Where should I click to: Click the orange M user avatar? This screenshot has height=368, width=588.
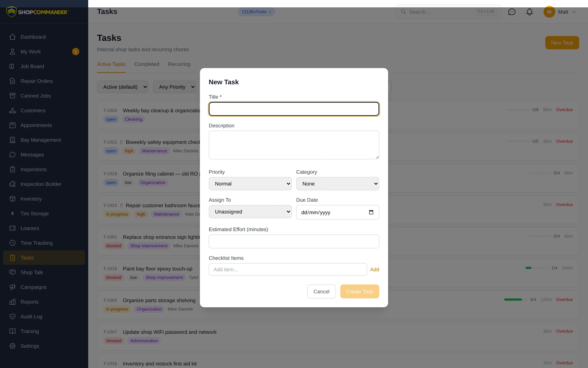pyautogui.click(x=549, y=12)
